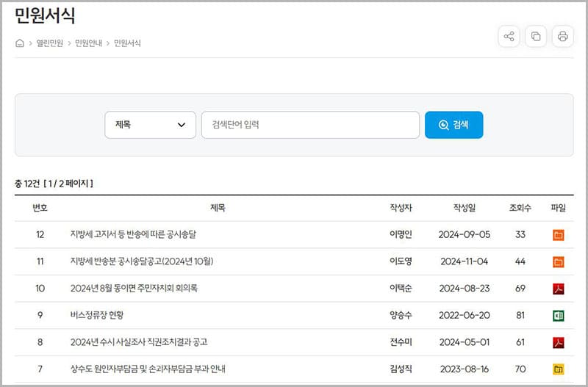The width and height of the screenshot is (588, 387).
Task: Go to 열린민원 in the breadcrumb
Action: point(49,43)
